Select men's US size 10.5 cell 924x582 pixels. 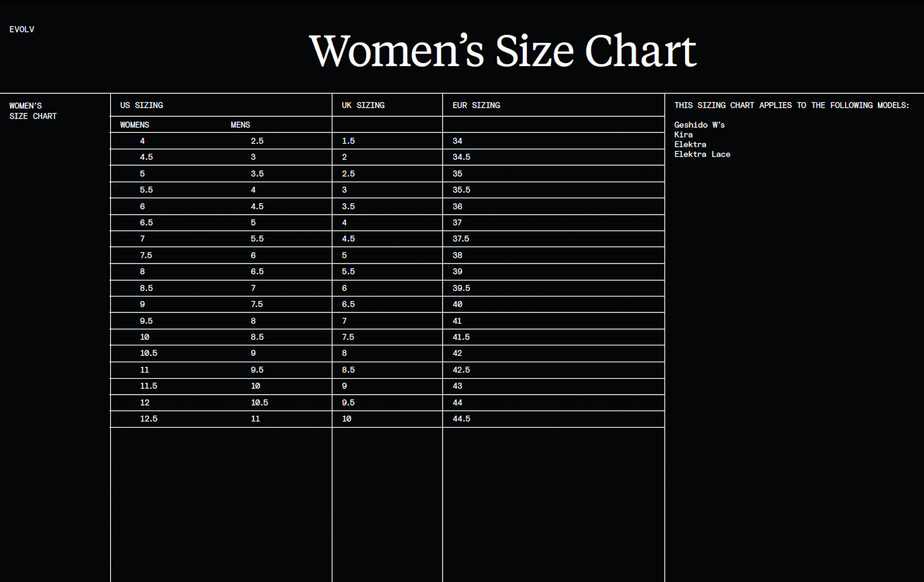point(259,402)
